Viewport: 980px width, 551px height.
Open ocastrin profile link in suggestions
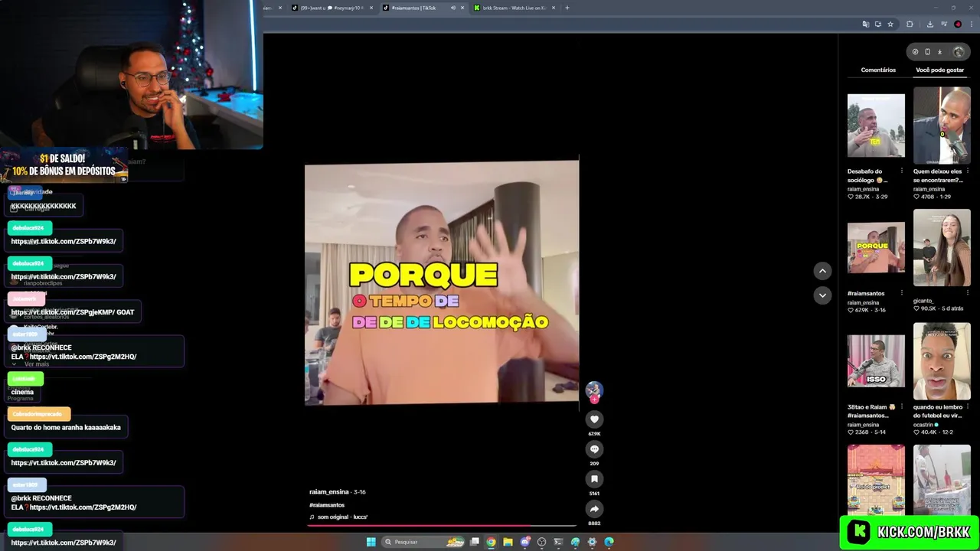927,425
